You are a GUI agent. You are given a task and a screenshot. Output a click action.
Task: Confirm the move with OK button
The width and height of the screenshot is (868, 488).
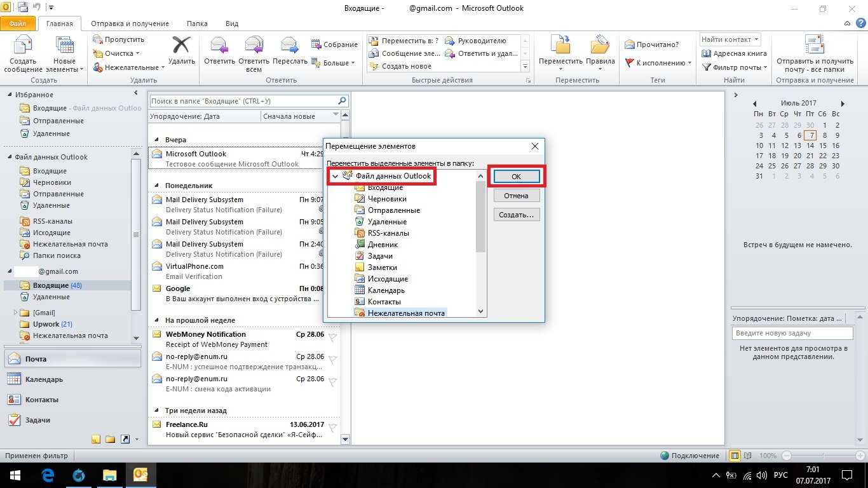pos(516,177)
